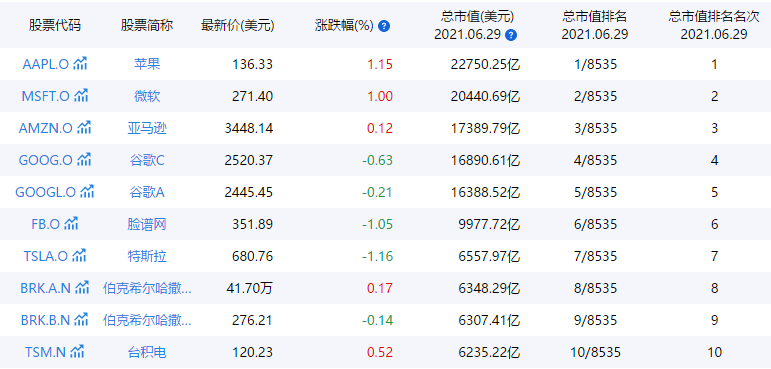
Task: Click the 最新价(美元) column header
Action: click(238, 26)
